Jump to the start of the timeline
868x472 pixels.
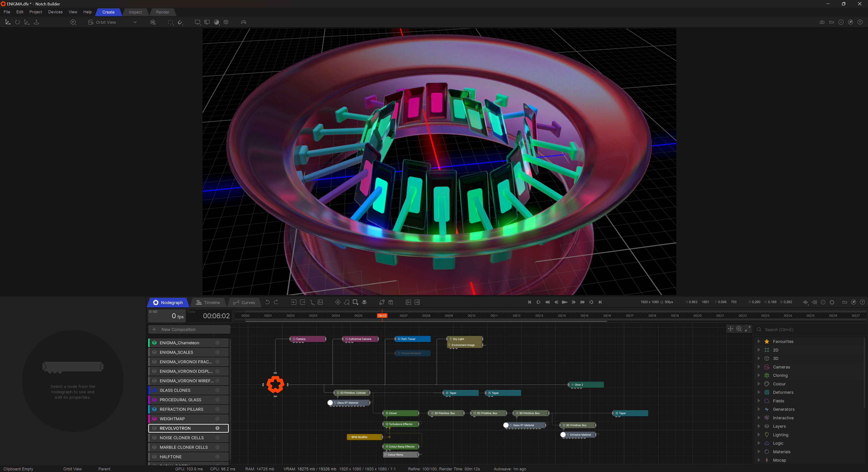(529, 302)
